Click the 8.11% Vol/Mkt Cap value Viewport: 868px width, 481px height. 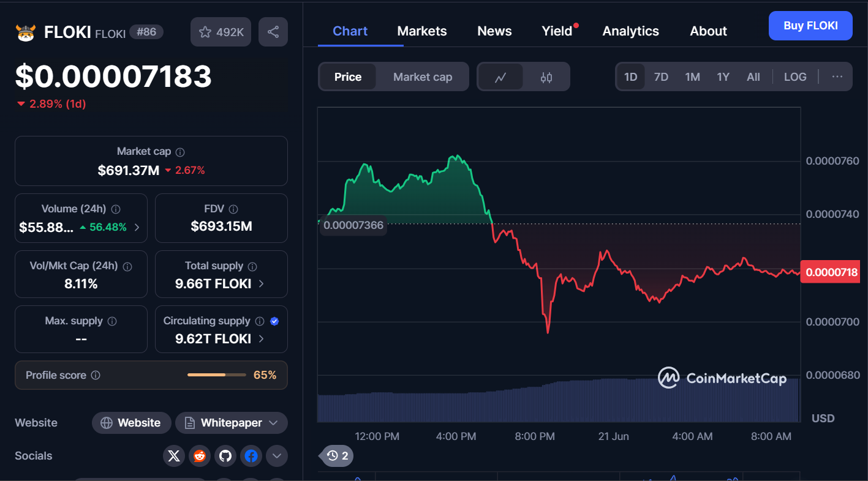tap(81, 284)
